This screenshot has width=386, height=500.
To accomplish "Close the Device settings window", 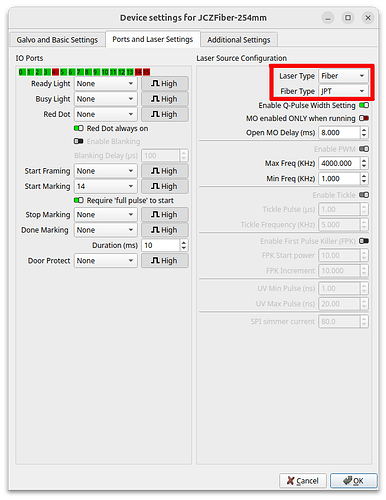I will pyautogui.click(x=368, y=18).
